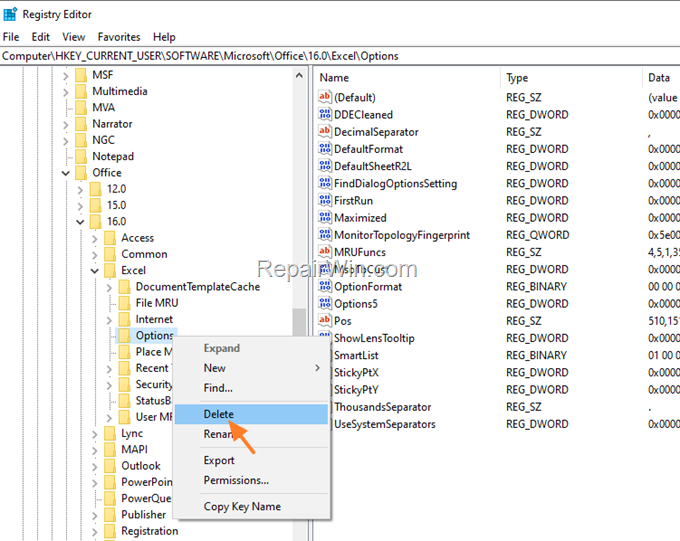
Task: Click the Excel folder icon in tree
Action: [110, 270]
